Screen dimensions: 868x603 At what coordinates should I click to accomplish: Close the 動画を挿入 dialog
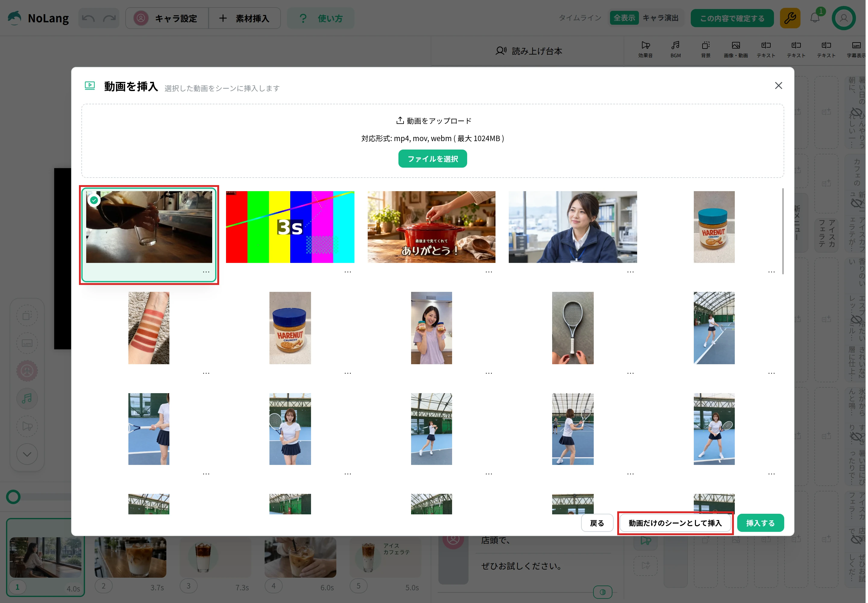pos(778,86)
